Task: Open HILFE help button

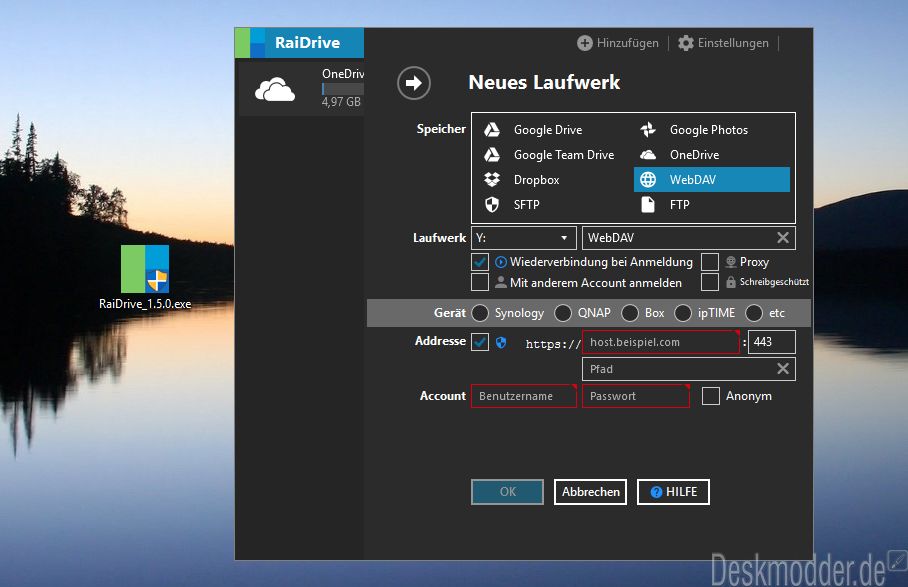Action: tap(673, 491)
